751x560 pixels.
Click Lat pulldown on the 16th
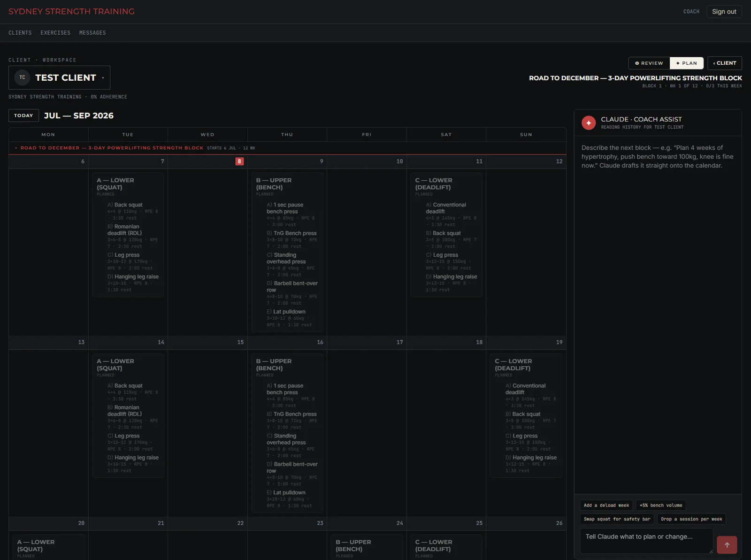[x=289, y=493]
